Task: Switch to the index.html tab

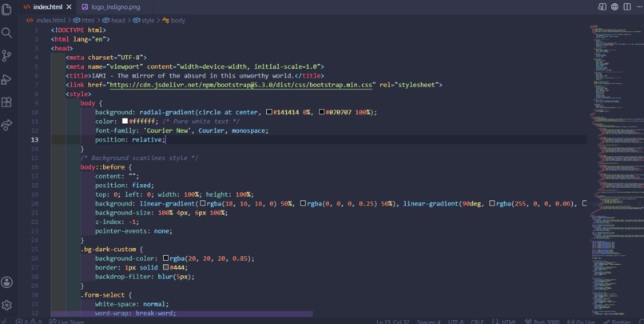Action: click(48, 7)
